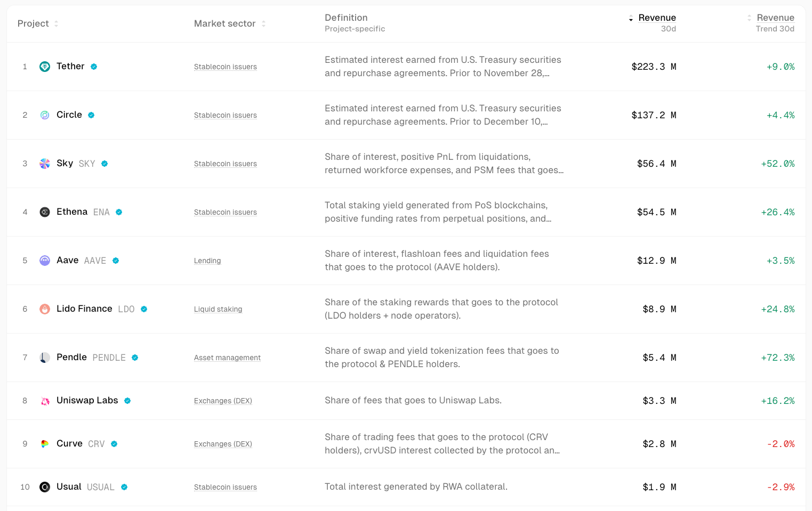The width and height of the screenshot is (812, 511).
Task: Open Usual project page
Action: click(x=69, y=486)
